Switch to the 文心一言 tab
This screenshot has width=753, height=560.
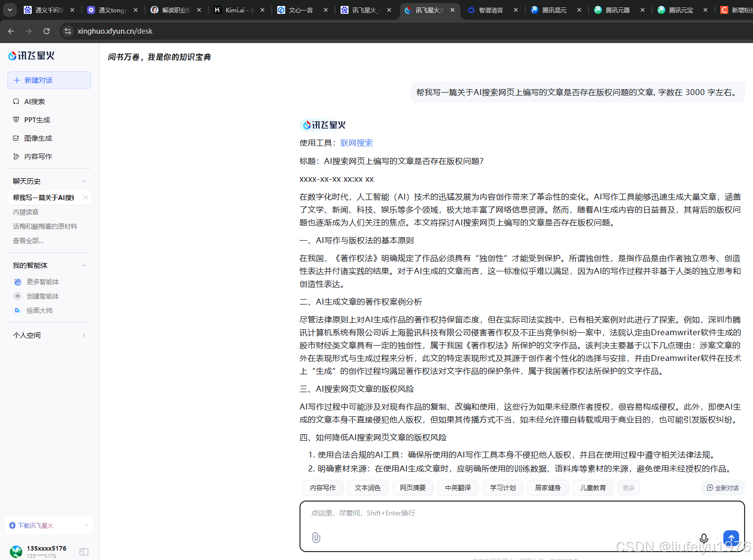tap(303, 10)
